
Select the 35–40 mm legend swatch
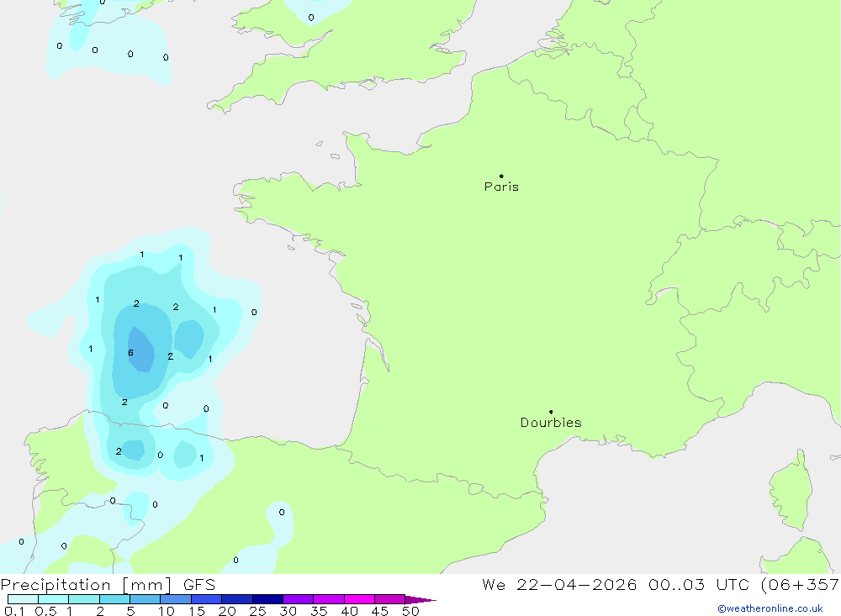pyautogui.click(x=328, y=599)
